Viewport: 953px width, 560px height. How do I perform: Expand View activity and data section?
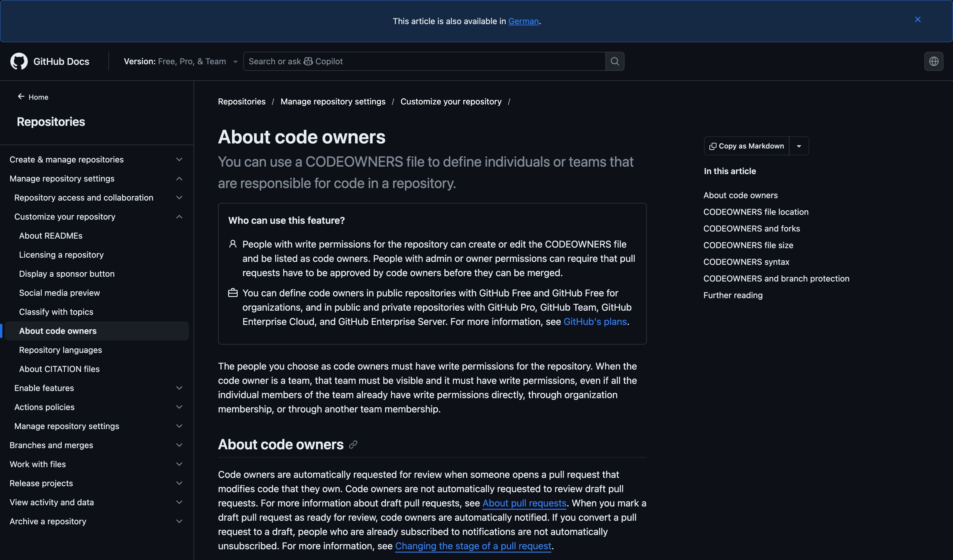coord(96,503)
